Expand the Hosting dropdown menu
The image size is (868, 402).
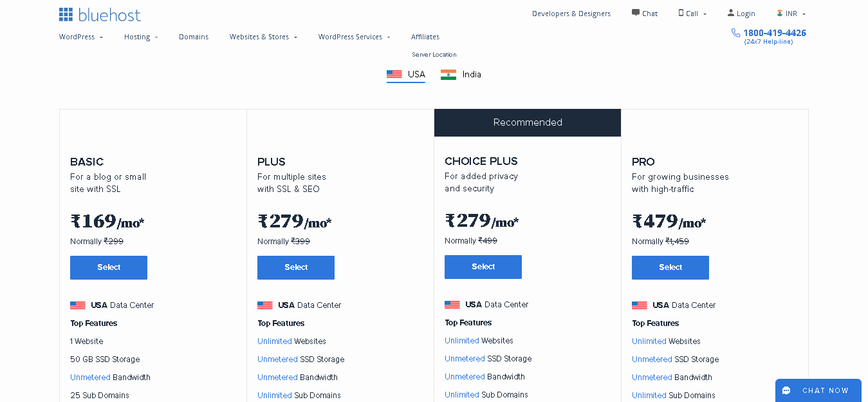tap(141, 37)
